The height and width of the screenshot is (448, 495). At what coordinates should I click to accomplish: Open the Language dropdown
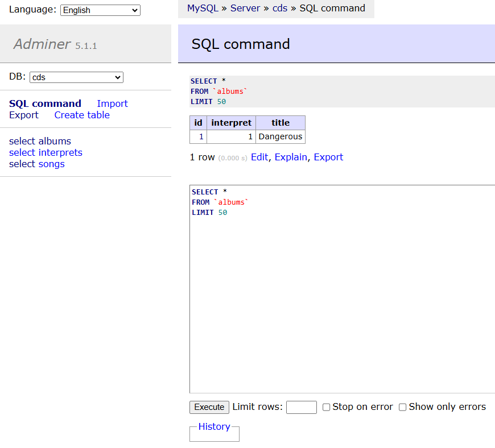[x=100, y=10]
